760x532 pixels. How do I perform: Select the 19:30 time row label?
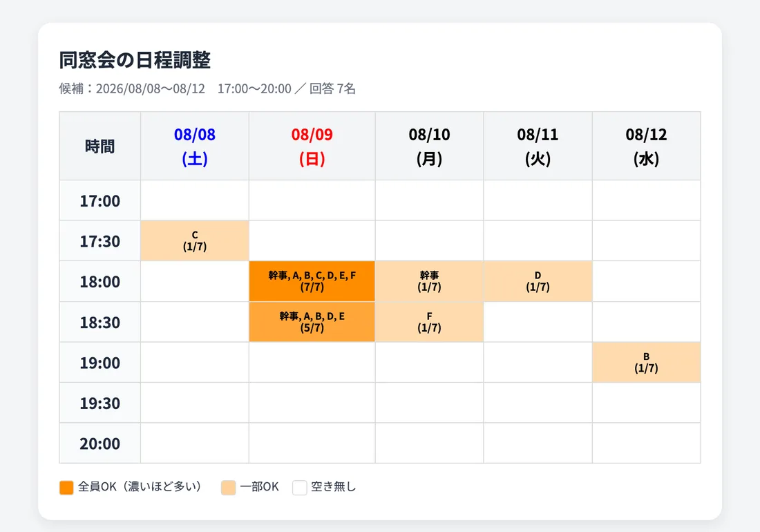point(100,403)
